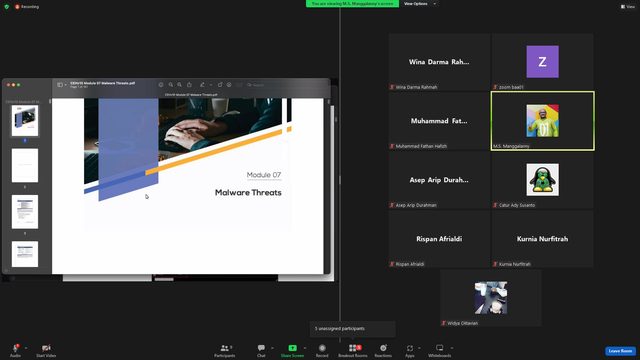Viewport: 640px width, 360px height.
Task: Open sidebar view dropdown arrow in Preview
Action: [65, 85]
